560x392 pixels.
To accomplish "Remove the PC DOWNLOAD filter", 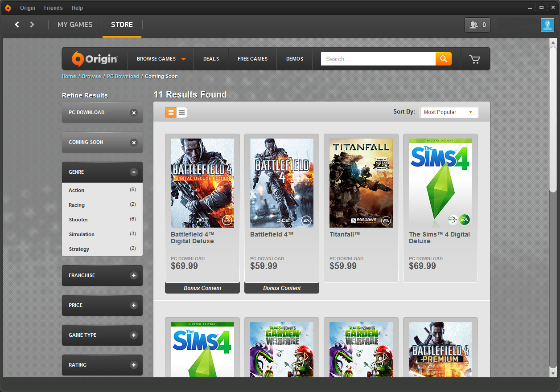I will tap(134, 113).
